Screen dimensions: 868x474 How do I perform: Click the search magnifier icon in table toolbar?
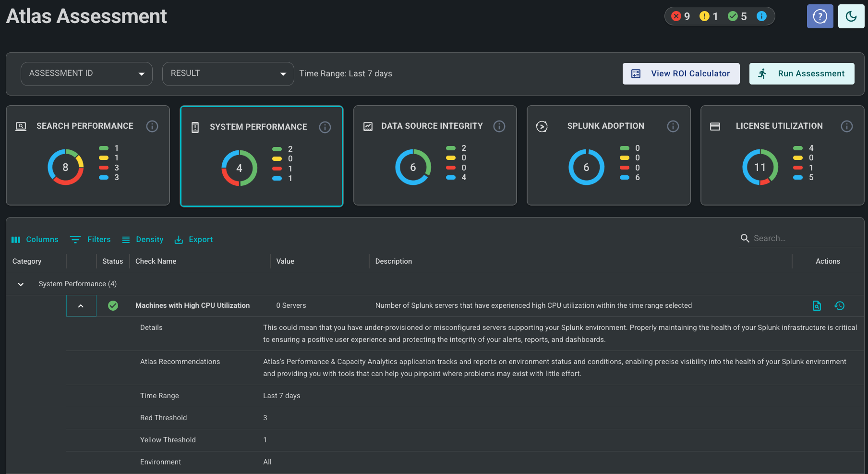[x=745, y=238]
